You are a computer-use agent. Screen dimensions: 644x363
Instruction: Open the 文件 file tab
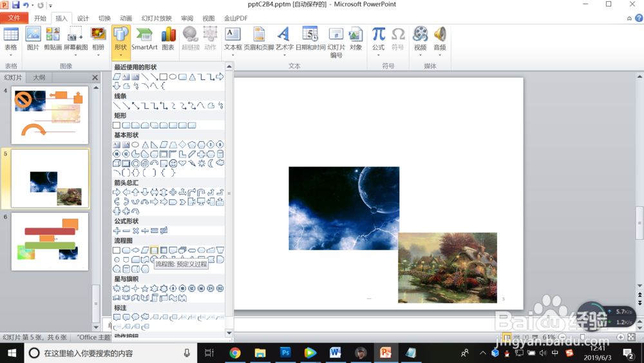(14, 18)
